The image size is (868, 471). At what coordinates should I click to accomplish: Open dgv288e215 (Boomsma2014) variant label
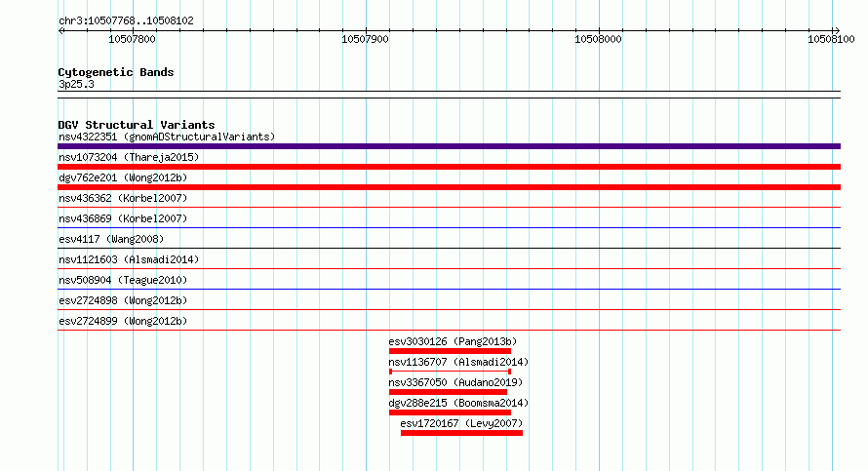pos(458,403)
